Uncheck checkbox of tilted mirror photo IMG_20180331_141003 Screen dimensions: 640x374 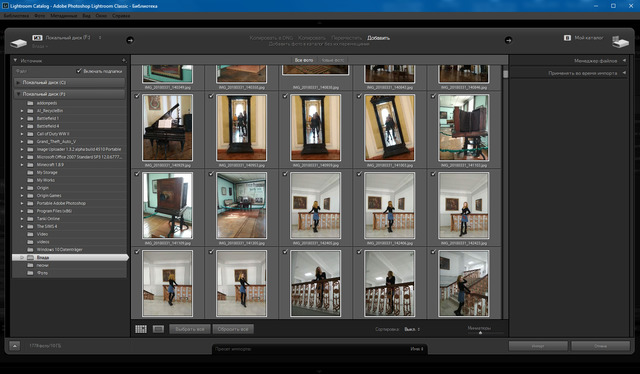click(359, 96)
